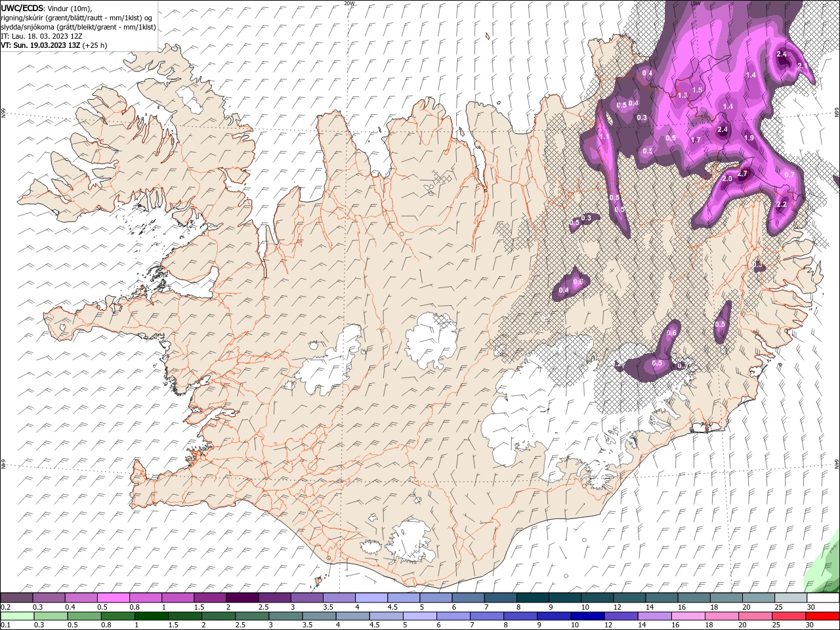Click the pale green 0.1 rain swatch
This screenshot has width=840, height=630.
(x=18, y=616)
